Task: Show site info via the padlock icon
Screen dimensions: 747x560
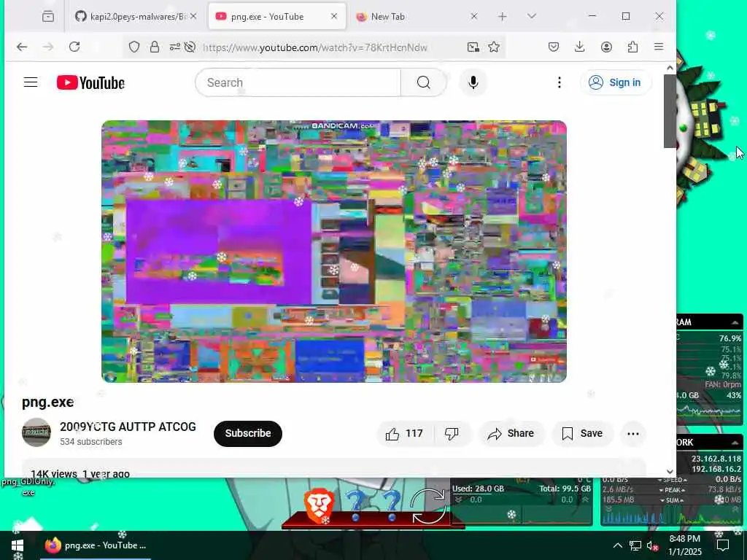Action: (155, 47)
